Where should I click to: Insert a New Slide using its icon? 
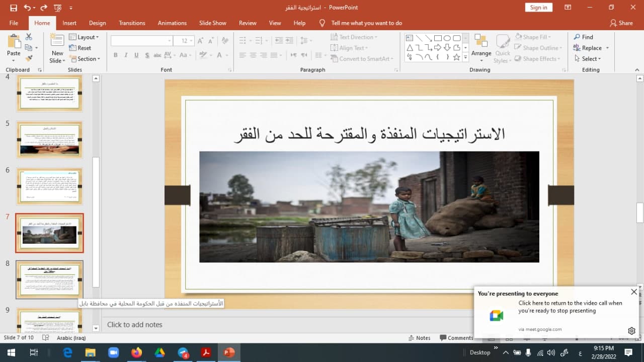click(x=57, y=41)
